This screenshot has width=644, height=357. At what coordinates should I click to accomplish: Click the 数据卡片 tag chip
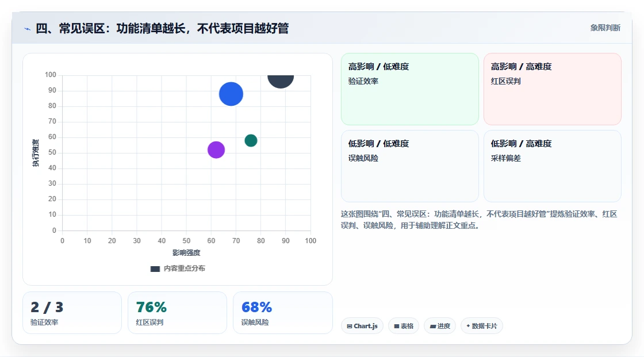pos(482,326)
